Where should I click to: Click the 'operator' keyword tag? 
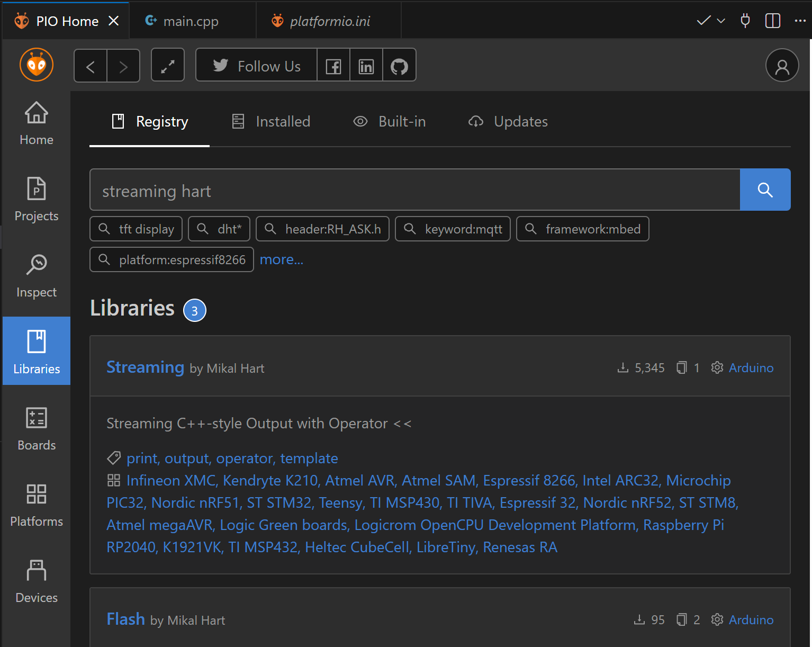[x=244, y=459]
